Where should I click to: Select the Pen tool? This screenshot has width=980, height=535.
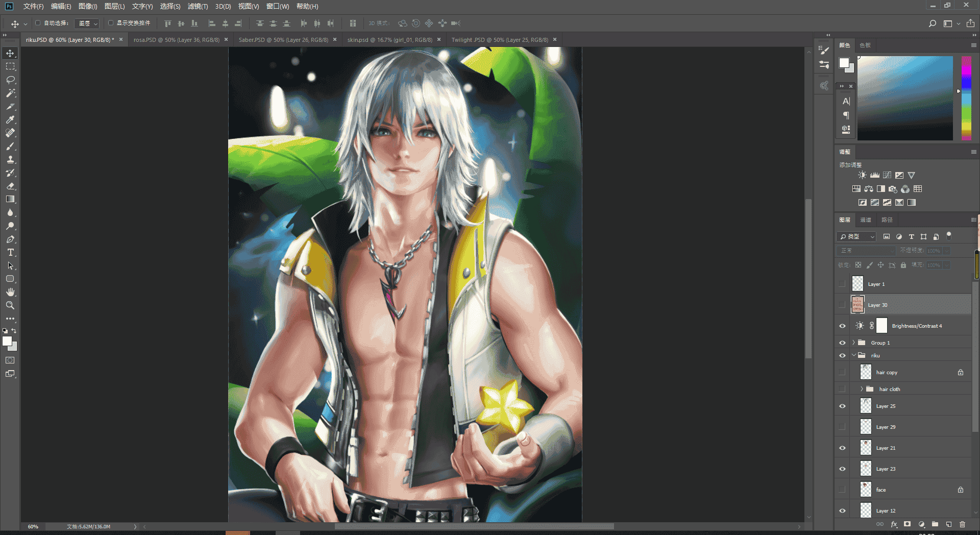pyautogui.click(x=10, y=239)
